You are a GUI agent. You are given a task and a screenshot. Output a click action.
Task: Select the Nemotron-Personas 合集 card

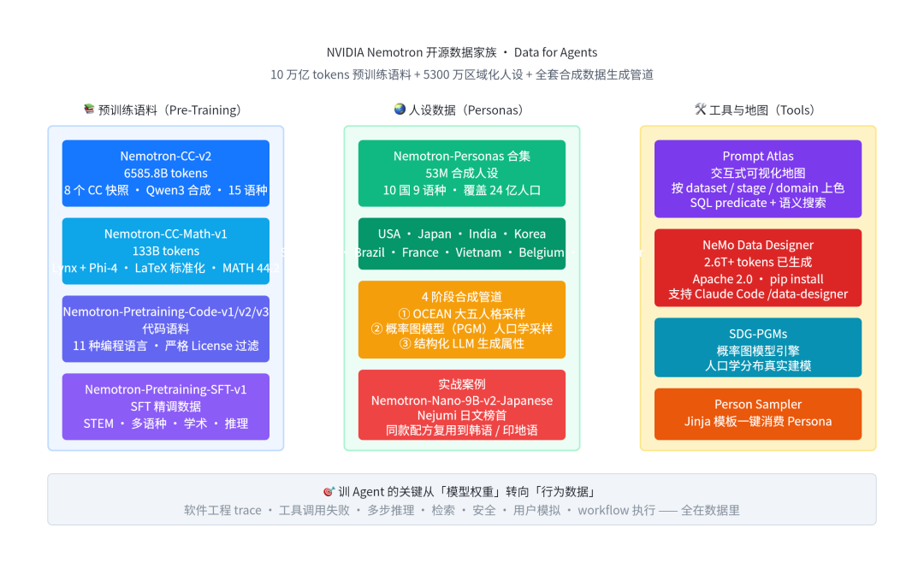coord(462,173)
